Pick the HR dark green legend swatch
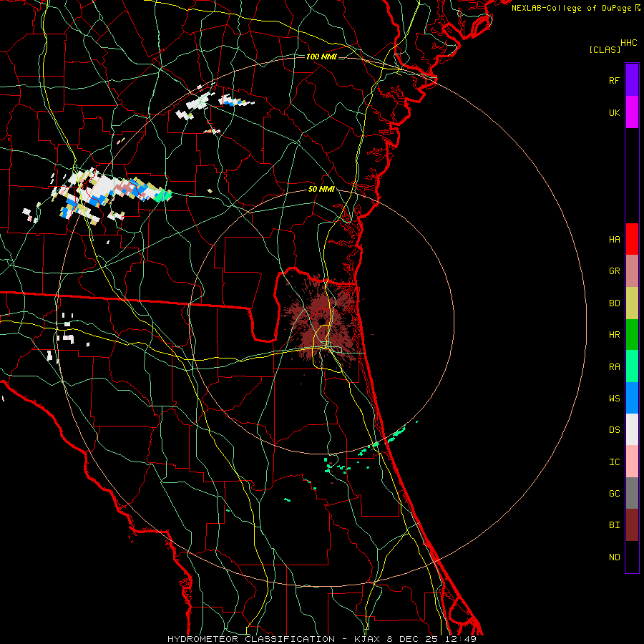Screen dimensions: 644x644 click(x=632, y=335)
